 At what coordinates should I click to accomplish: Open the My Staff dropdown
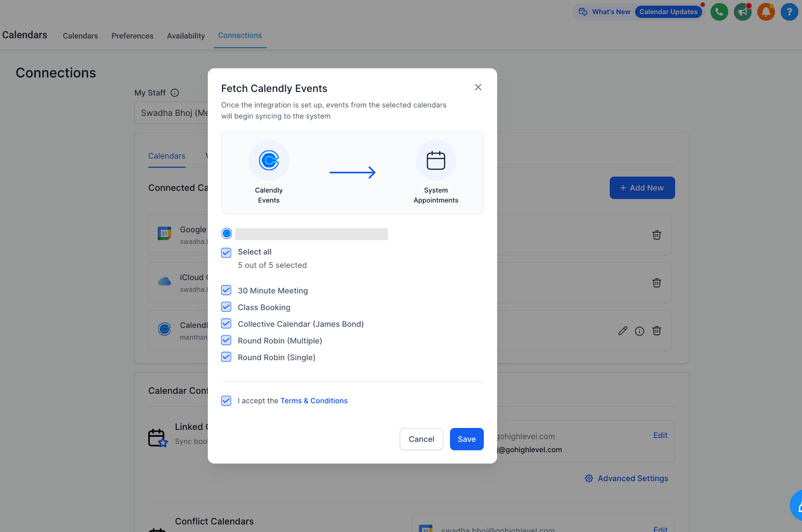pos(171,113)
